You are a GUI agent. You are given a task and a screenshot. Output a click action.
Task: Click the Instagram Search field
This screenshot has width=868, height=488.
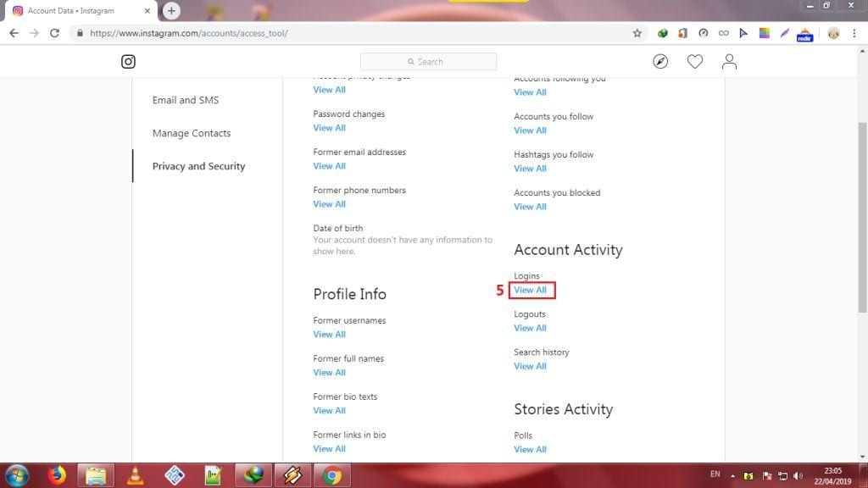pos(428,62)
